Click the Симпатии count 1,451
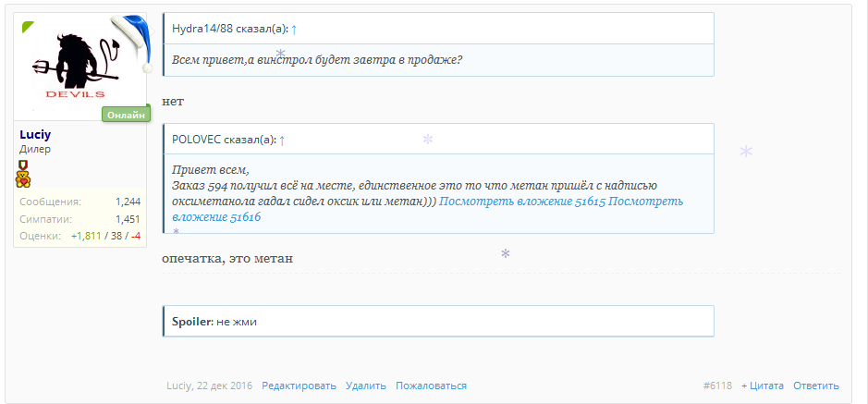 (x=128, y=218)
